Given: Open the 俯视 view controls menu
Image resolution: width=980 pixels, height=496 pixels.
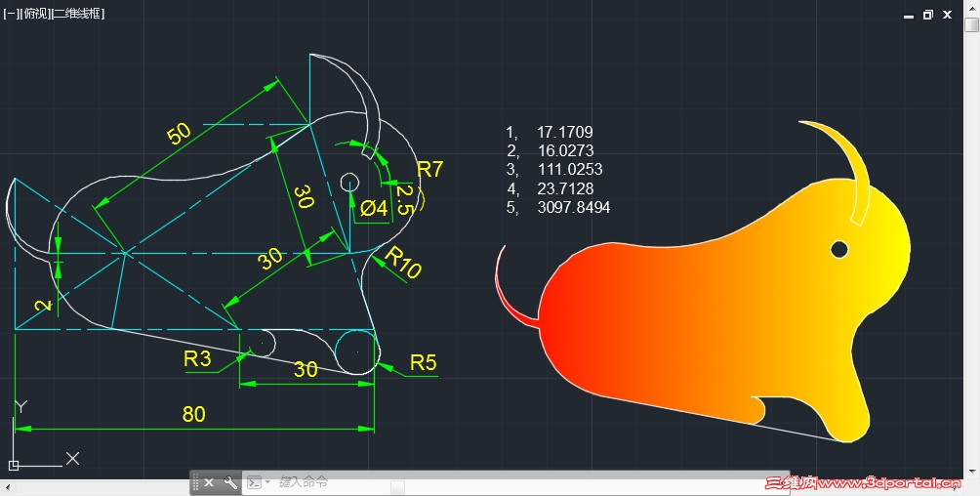Looking at the screenshot, I should coord(34,14).
